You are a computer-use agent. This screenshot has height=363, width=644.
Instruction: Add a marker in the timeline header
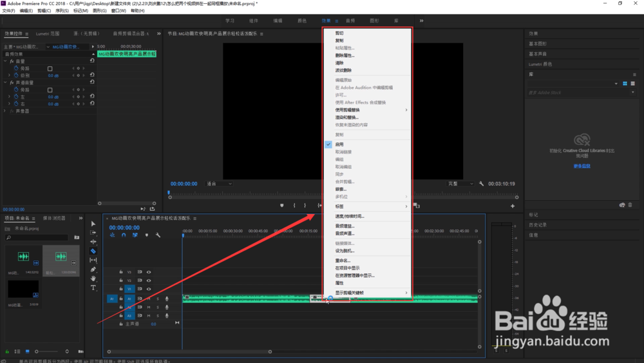coord(147,235)
